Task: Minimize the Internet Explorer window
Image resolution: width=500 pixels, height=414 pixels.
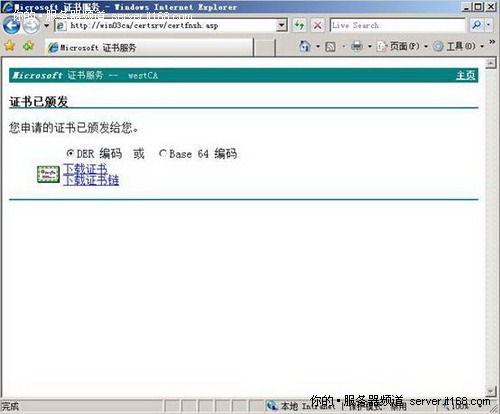Action: pyautogui.click(x=467, y=6)
